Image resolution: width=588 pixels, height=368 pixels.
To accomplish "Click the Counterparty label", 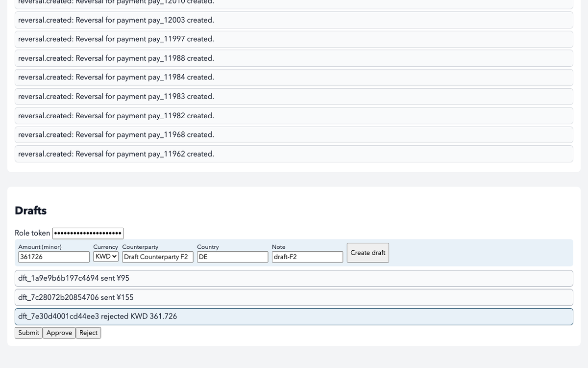I will coord(140,247).
